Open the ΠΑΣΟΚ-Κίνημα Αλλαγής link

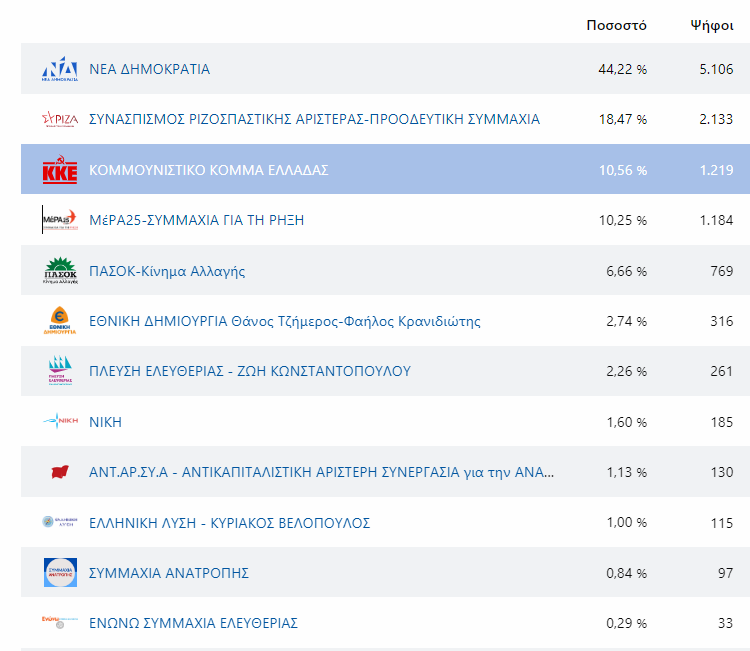tap(167, 271)
